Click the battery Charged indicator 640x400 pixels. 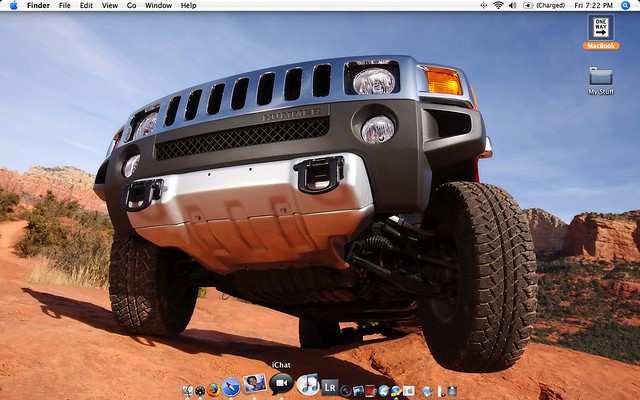point(544,5)
